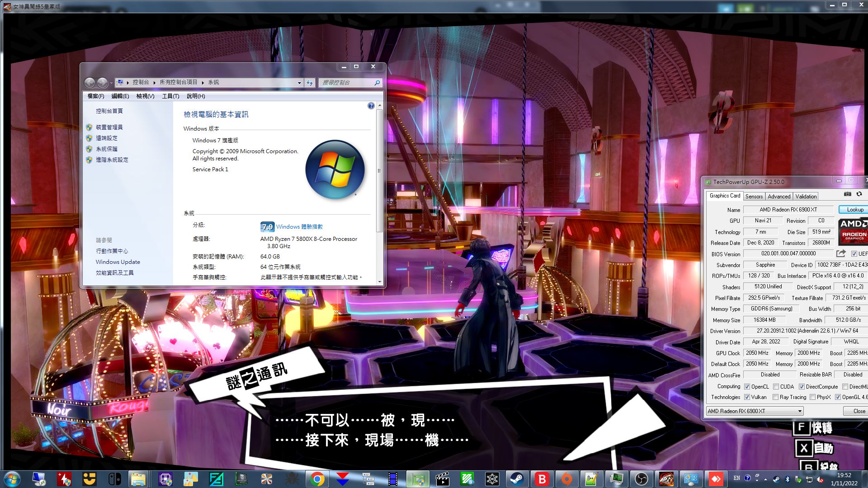The height and width of the screenshot is (488, 868).
Task: Open the Windows 體驗指數 link
Action: pos(299,227)
